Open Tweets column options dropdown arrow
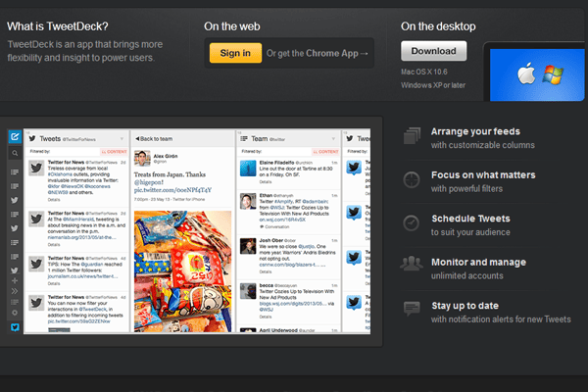 [122, 139]
